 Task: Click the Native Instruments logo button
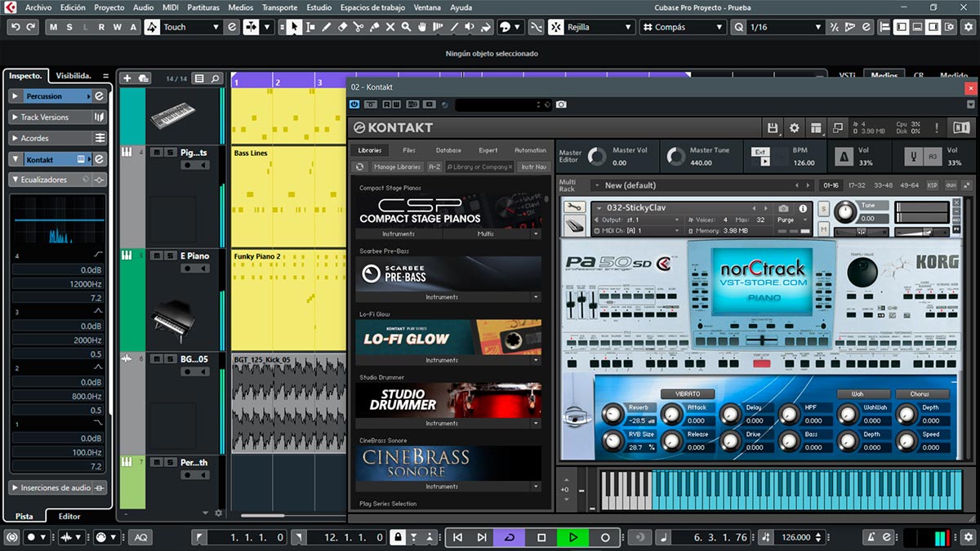coord(962,127)
